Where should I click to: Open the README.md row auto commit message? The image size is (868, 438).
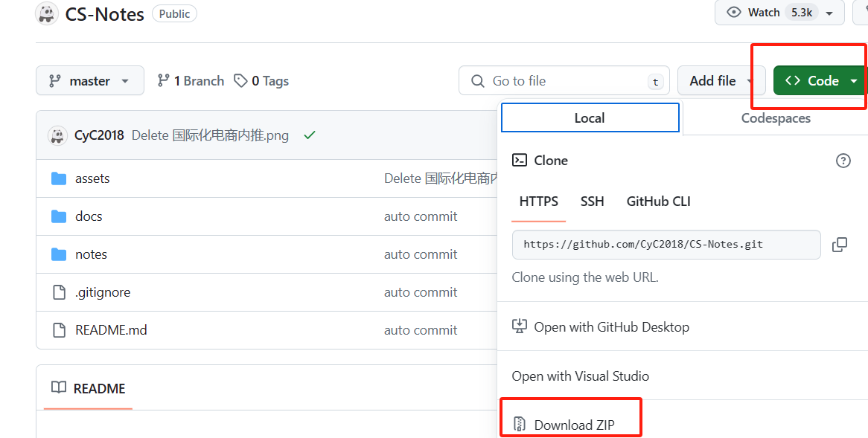(421, 330)
